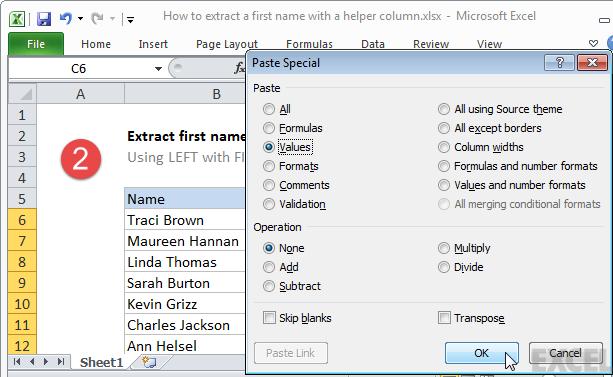Viewport: 613px width, 377px height.
Task: Select the Multiply operation
Action: pyautogui.click(x=444, y=248)
